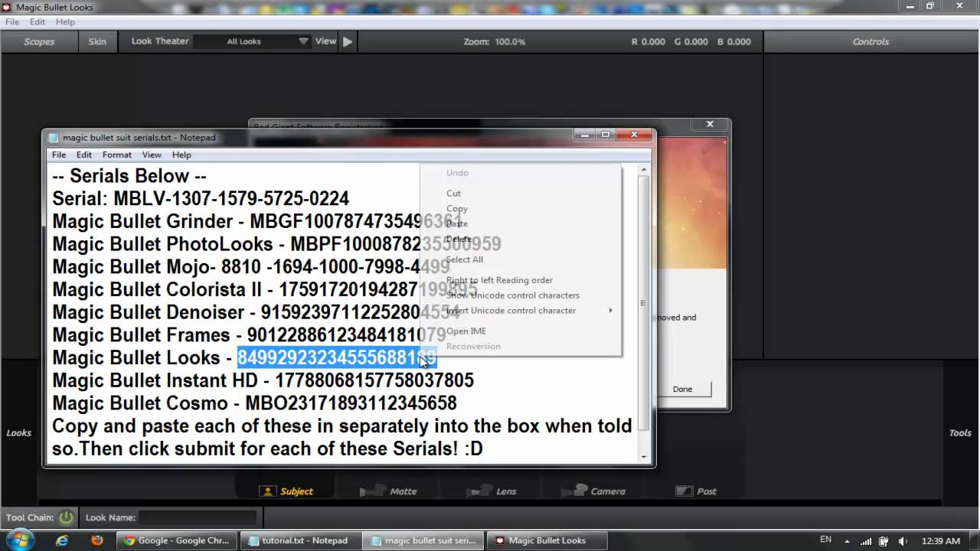Image resolution: width=980 pixels, height=551 pixels.
Task: Toggle the Tool Chain power button
Action: point(67,517)
